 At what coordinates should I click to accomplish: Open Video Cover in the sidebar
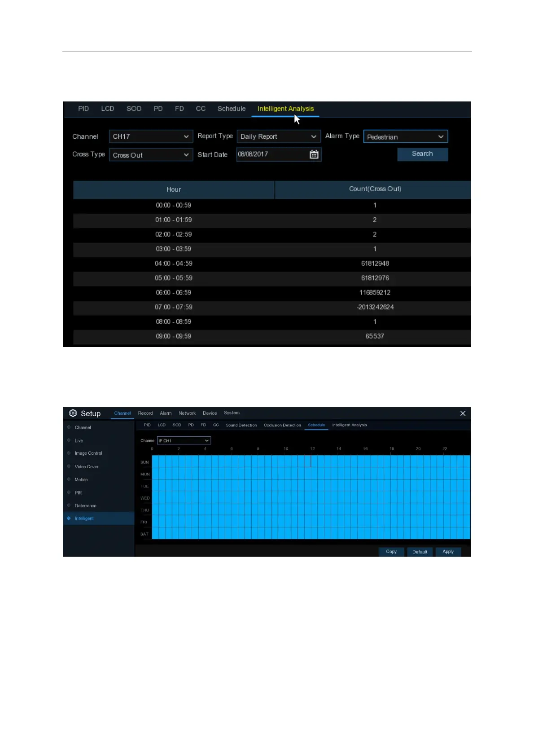coord(87,467)
